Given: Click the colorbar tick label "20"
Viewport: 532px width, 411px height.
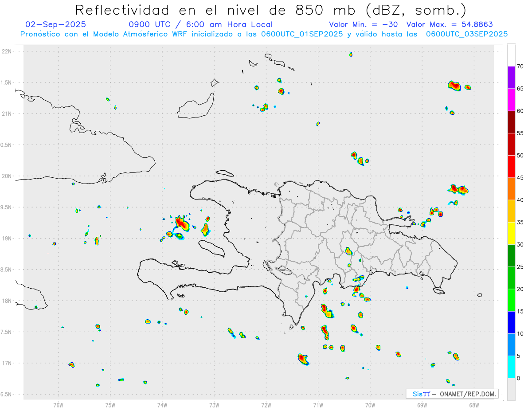Looking at the screenshot, I should point(520,289).
